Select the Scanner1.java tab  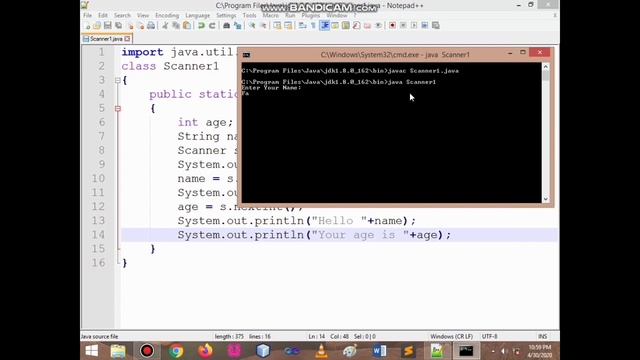click(x=106, y=39)
